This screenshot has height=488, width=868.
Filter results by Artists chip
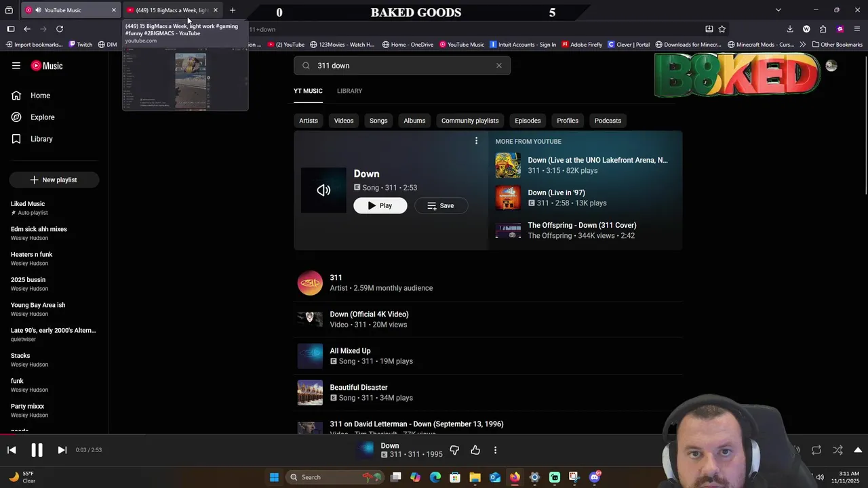tap(309, 121)
